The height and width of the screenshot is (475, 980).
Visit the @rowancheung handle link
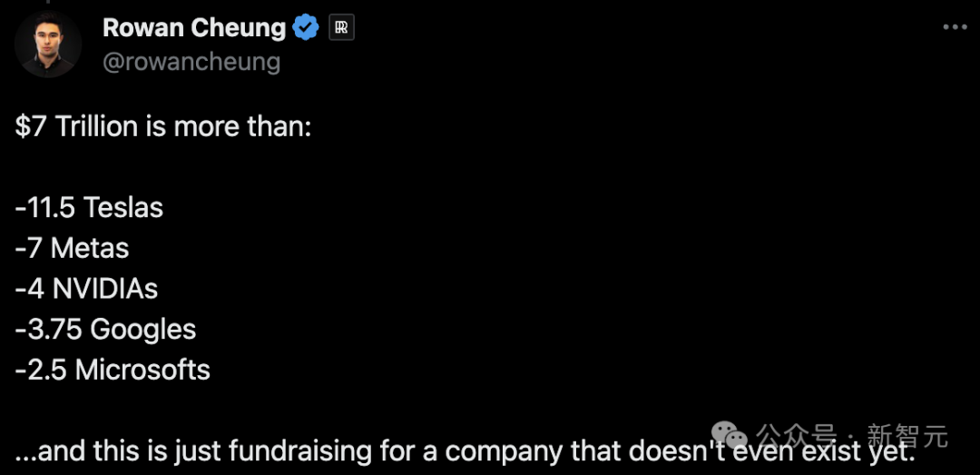click(x=191, y=62)
